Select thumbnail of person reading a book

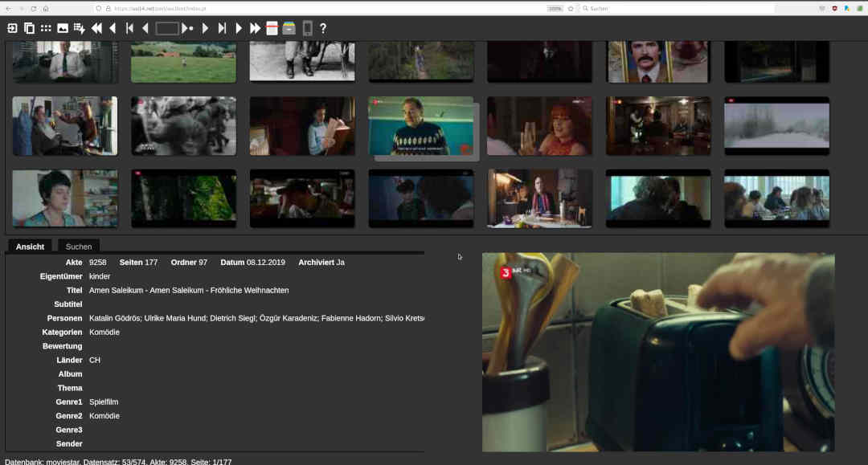(x=302, y=126)
